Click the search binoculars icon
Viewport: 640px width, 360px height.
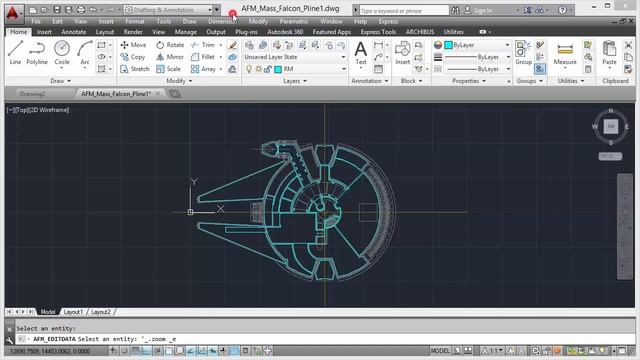[455, 11]
